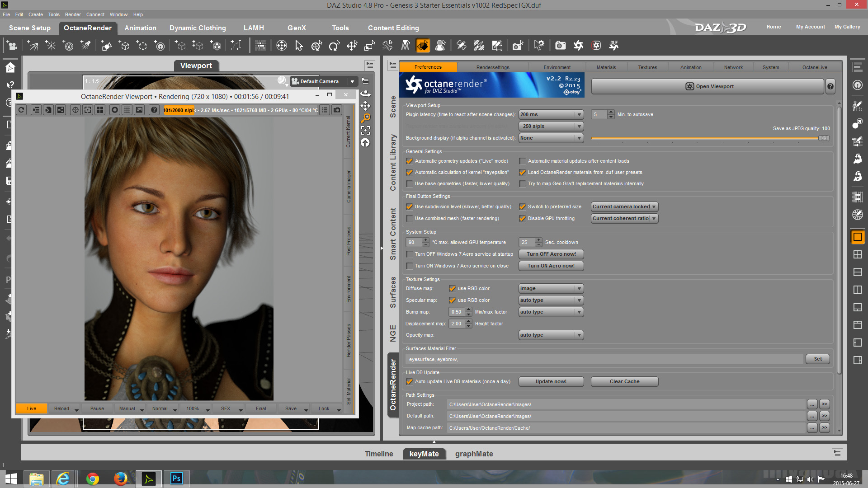The image size is (868, 488).
Task: Adjust the Save as JPEG quality slider
Action: 823,138
